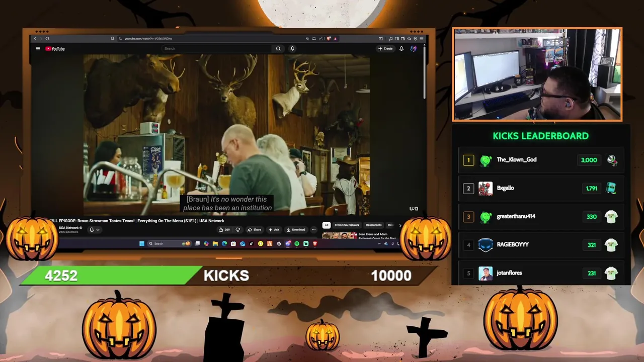Click the video player frame
The width and height of the screenshot is (644, 362).
226,135
